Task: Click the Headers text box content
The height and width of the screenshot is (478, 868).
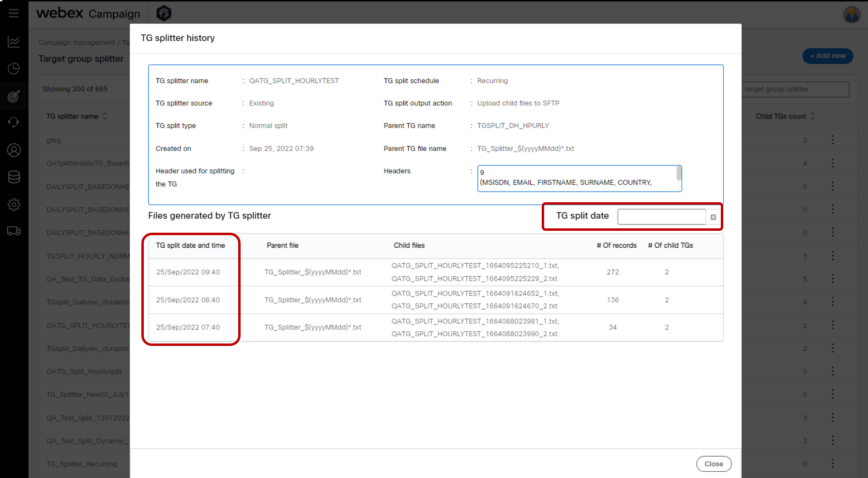Action: (x=579, y=179)
